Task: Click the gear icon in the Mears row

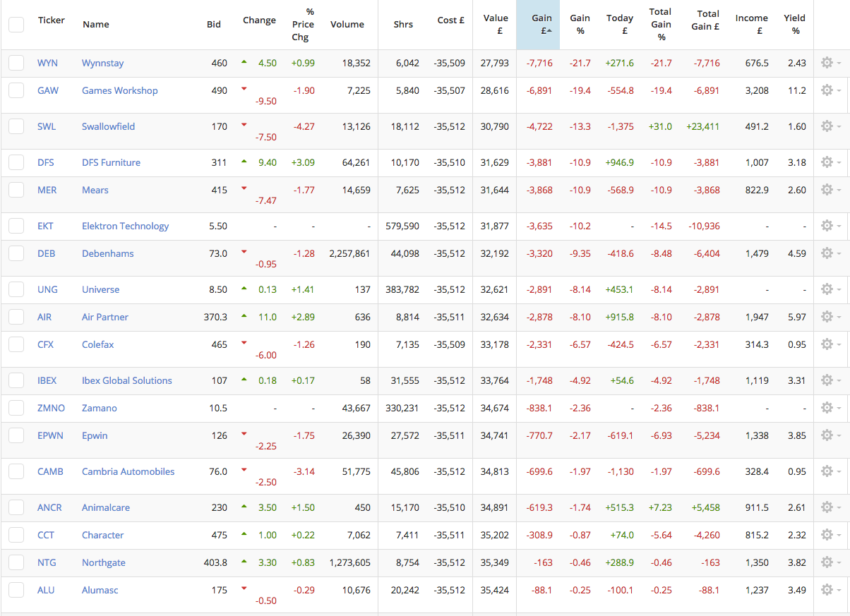Action: click(827, 190)
